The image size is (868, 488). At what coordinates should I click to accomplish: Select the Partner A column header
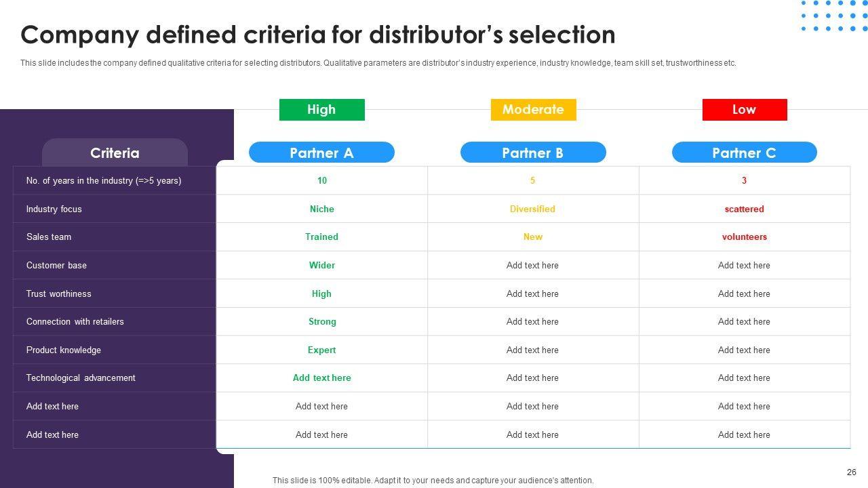321,152
